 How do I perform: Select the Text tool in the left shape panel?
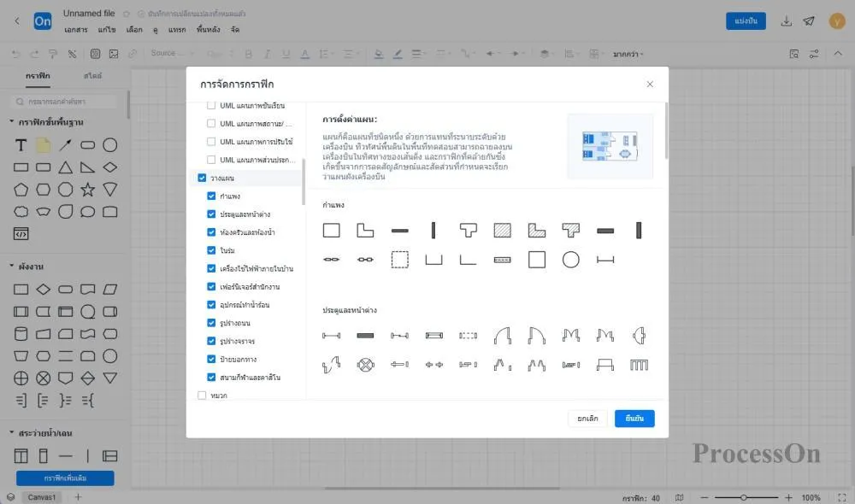click(x=21, y=145)
